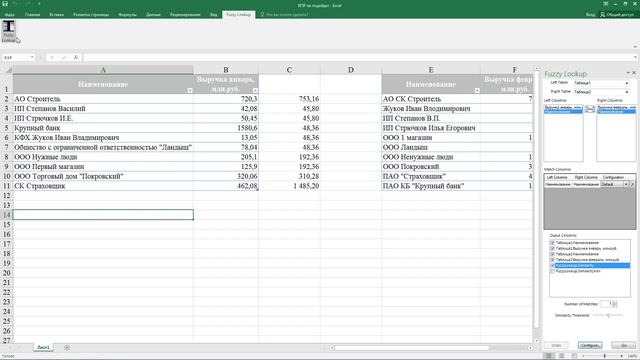Screen dimensions: 640x360
Task: Delete the match row with its icon
Action: tap(632, 184)
